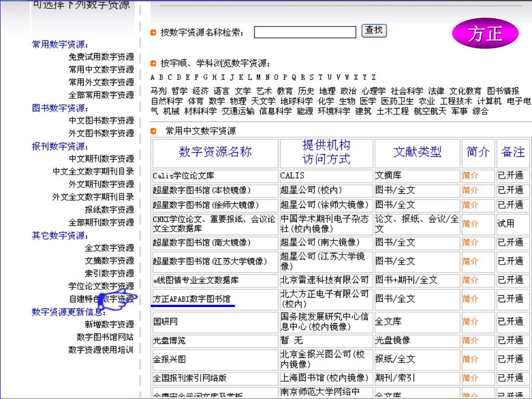Open 常用外文数字资源 sidebar link
The image size is (532, 399).
tap(101, 82)
